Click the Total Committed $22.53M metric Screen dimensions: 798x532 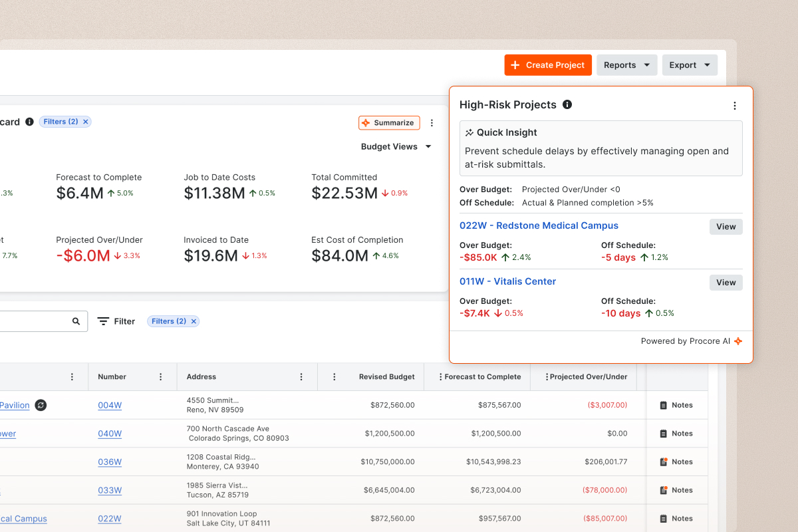coord(344,193)
